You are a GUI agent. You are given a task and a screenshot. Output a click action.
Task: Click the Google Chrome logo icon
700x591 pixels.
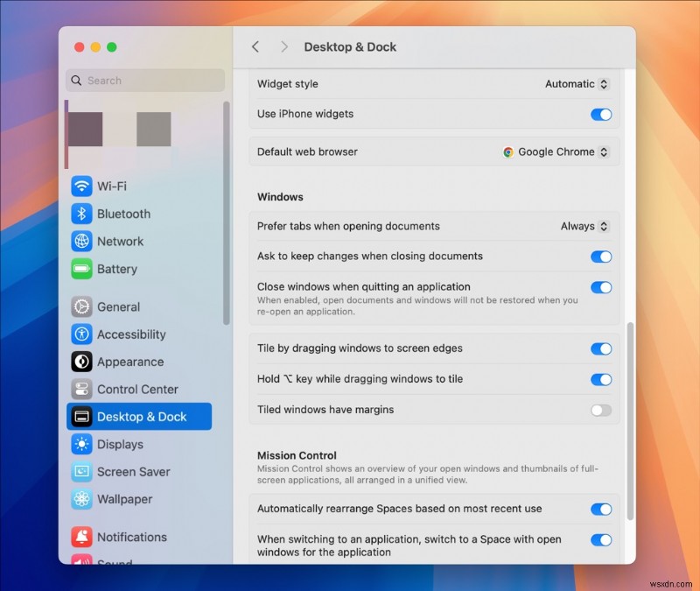(508, 152)
